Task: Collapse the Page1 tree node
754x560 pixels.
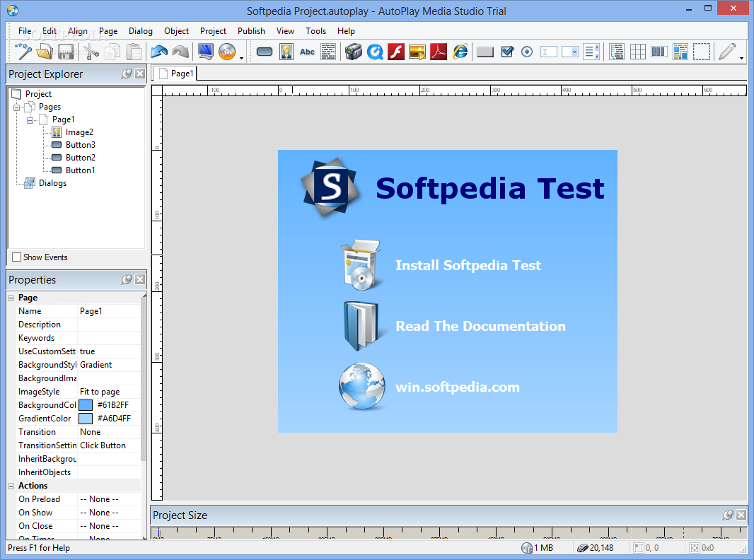Action: [30, 119]
